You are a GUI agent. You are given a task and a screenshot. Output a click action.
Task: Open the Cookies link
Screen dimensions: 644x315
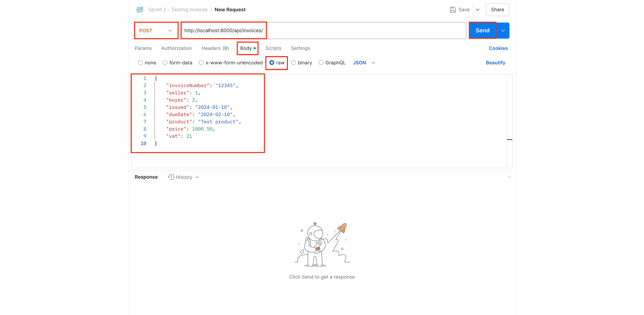pyautogui.click(x=498, y=48)
